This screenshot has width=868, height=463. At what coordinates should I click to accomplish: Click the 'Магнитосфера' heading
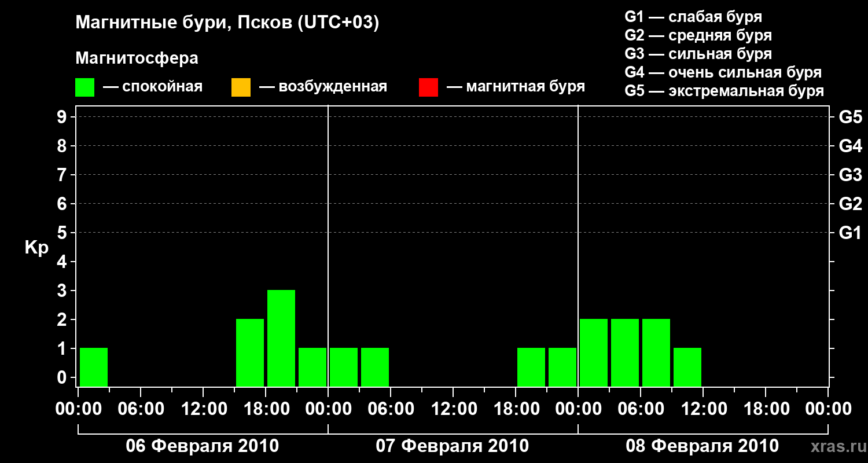click(137, 58)
